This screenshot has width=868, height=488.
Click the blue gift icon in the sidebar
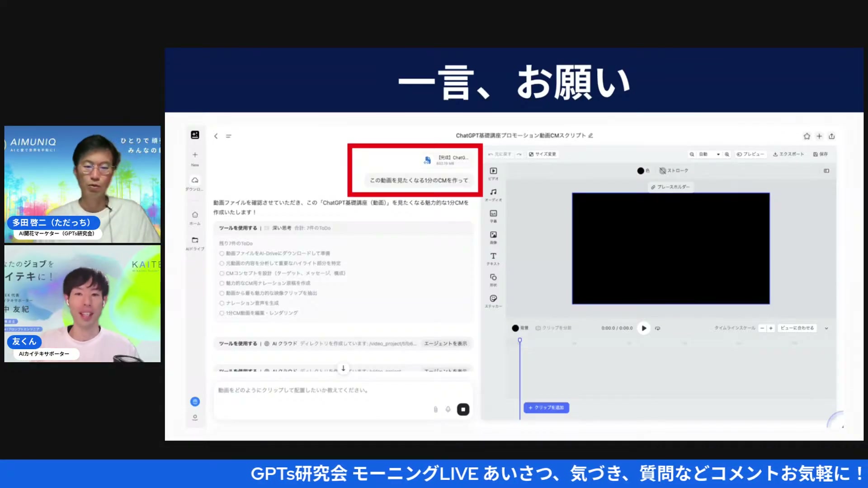point(195,401)
